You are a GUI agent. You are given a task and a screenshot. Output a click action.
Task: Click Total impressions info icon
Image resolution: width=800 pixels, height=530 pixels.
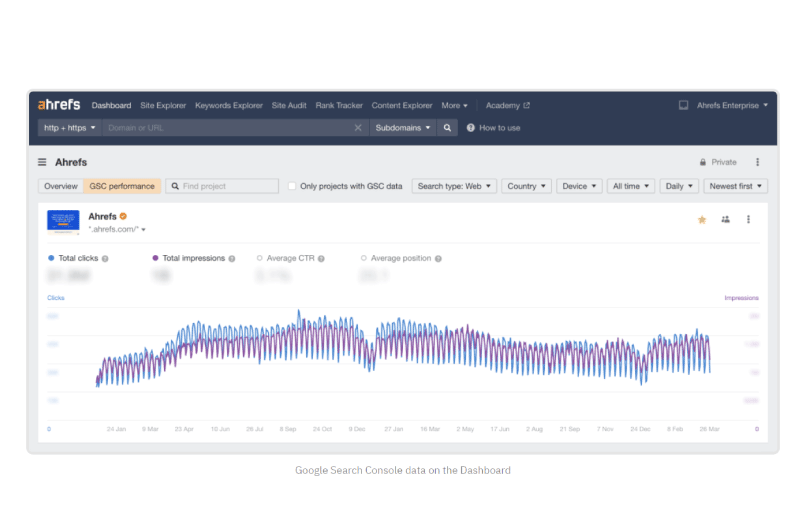(232, 259)
